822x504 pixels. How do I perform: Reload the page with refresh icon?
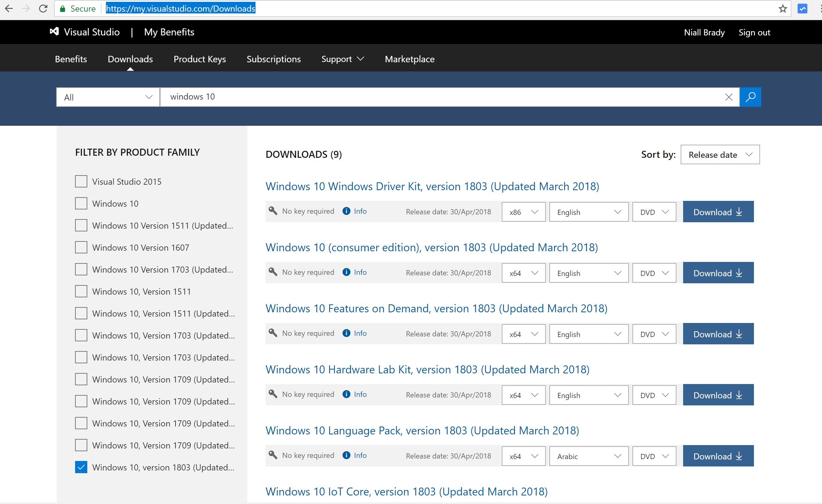coord(43,8)
